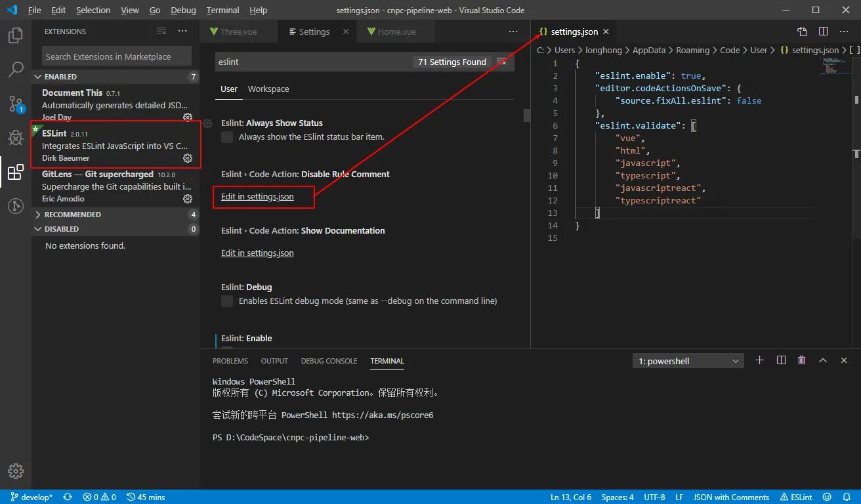The image size is (861, 504).
Task: Close the terminal panel
Action: (844, 360)
